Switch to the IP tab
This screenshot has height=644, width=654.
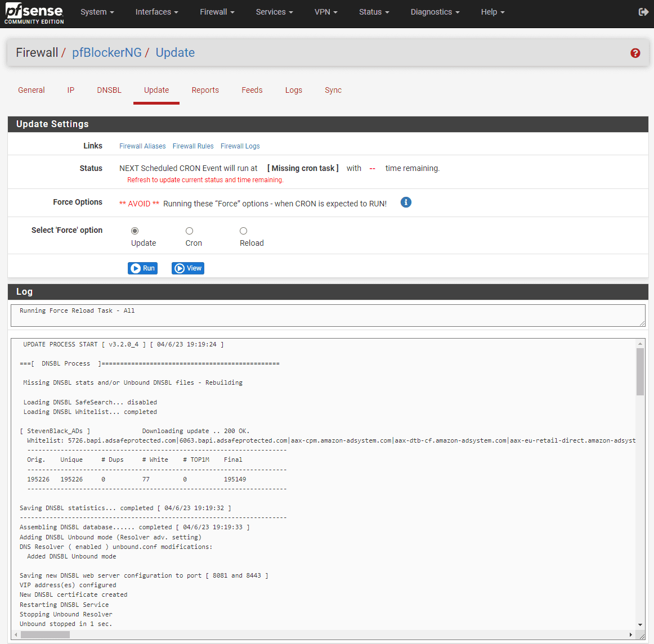point(71,90)
